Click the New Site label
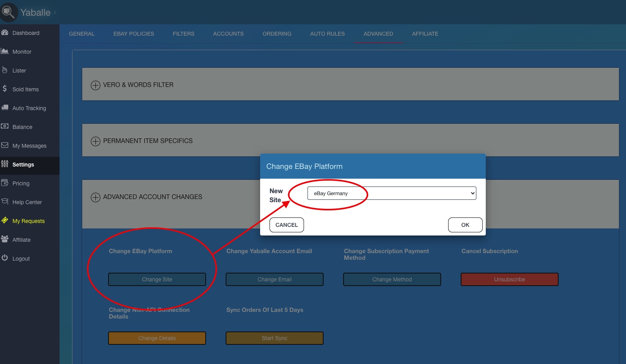 [x=276, y=196]
